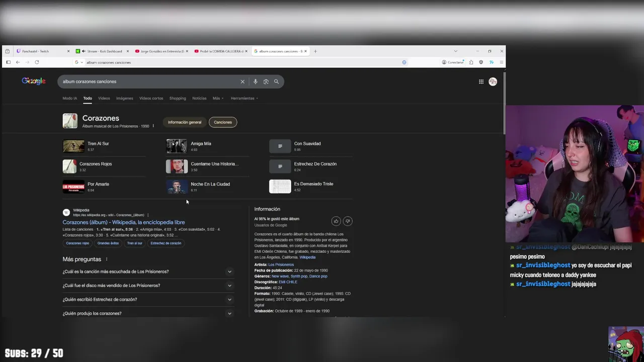Image resolution: width=644 pixels, height=362 pixels.
Task: Submit search with the magnifier icon
Action: tap(276, 81)
